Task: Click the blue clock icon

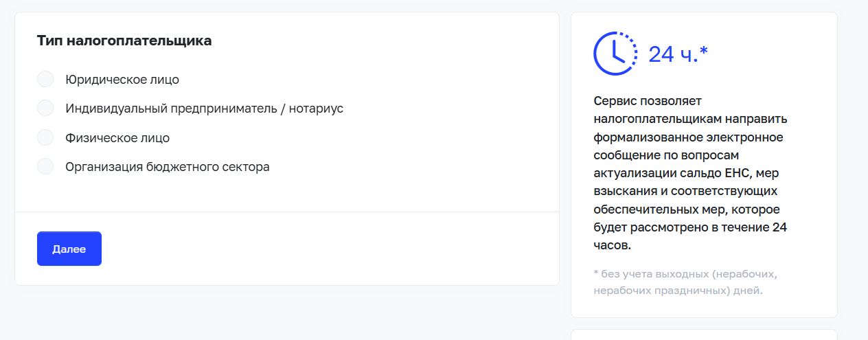Action: pos(616,53)
